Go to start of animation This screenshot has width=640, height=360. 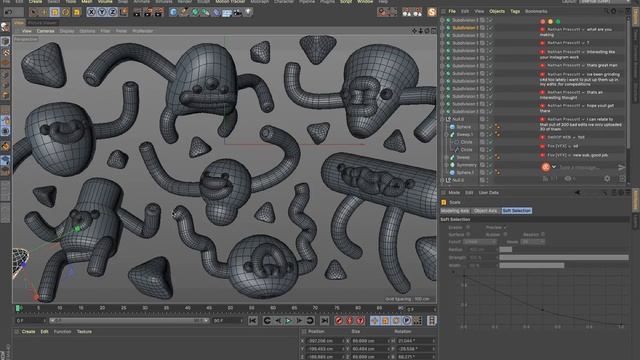tap(253, 321)
